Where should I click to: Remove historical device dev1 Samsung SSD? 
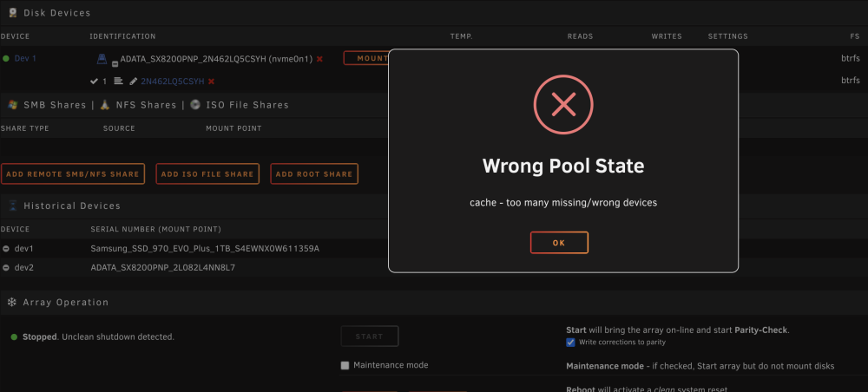(x=6, y=249)
